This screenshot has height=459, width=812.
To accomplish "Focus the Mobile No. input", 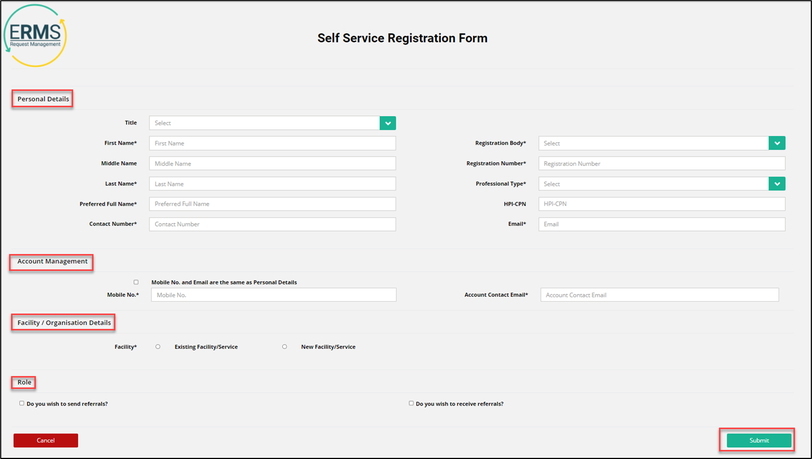I will 273,295.
